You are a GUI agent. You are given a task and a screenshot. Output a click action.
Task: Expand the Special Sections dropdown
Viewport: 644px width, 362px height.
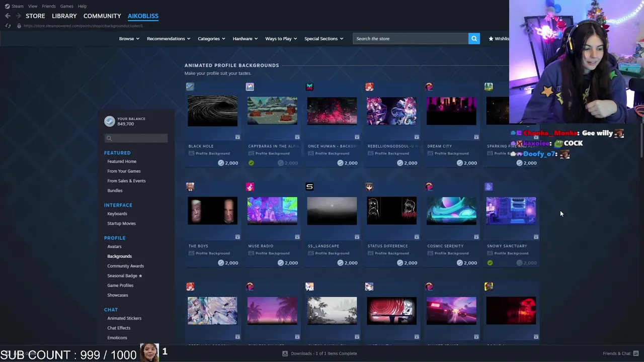(324, 39)
